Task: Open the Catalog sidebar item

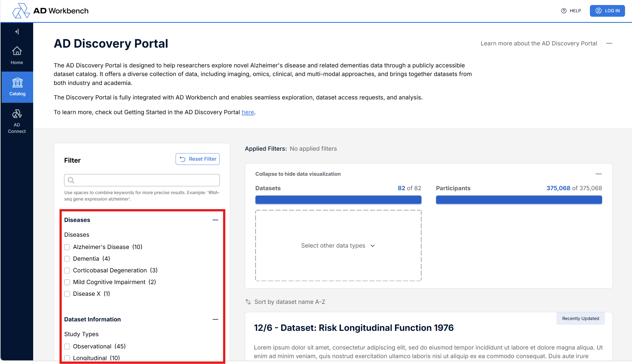Action: click(x=17, y=87)
